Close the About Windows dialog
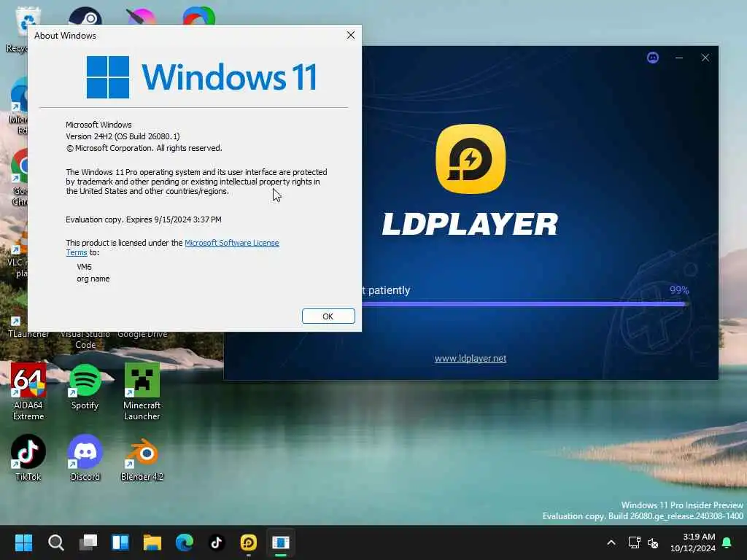The height and width of the screenshot is (560, 747). (x=351, y=35)
